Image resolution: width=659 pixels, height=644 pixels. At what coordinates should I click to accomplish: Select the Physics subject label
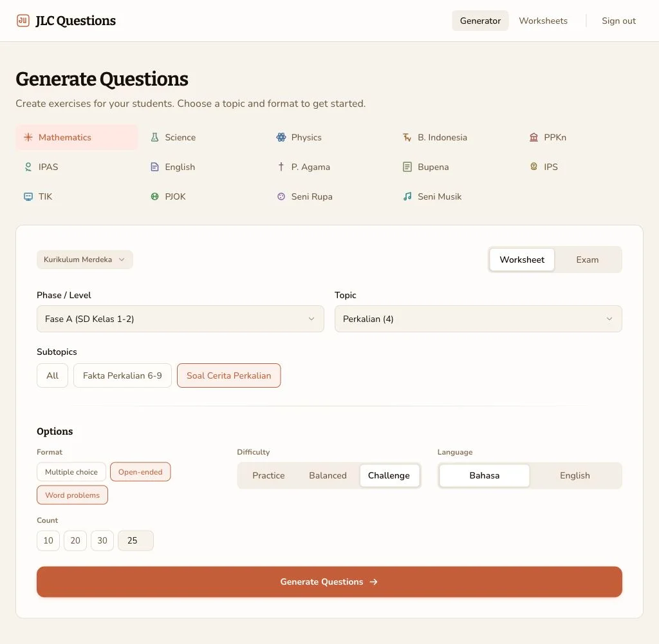306,137
